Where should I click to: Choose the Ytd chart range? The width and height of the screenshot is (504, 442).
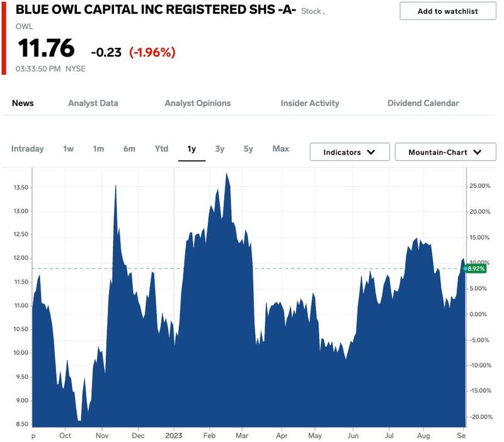point(161,149)
